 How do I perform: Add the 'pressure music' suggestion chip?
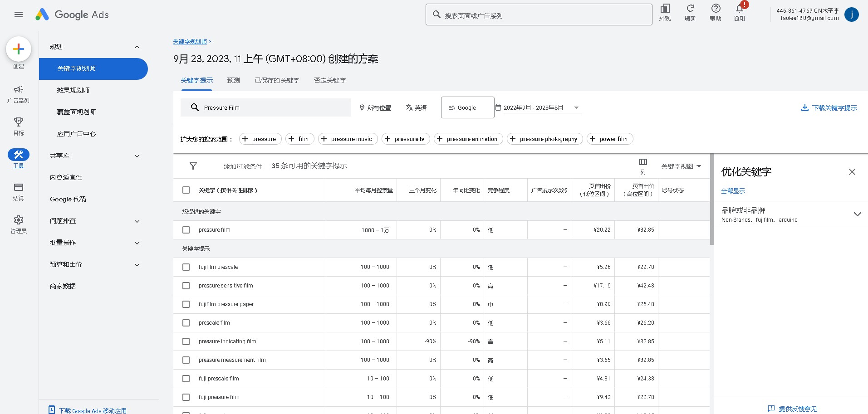[348, 139]
